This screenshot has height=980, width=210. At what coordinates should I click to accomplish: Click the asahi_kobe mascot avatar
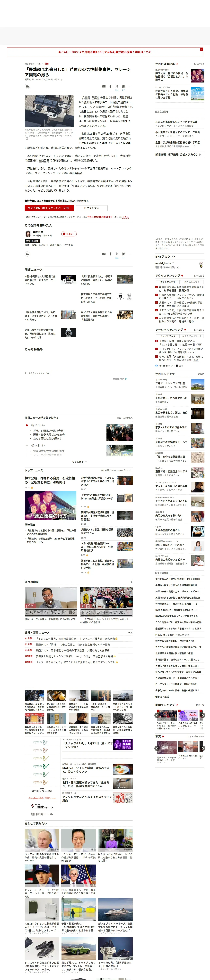[x=201, y=265]
